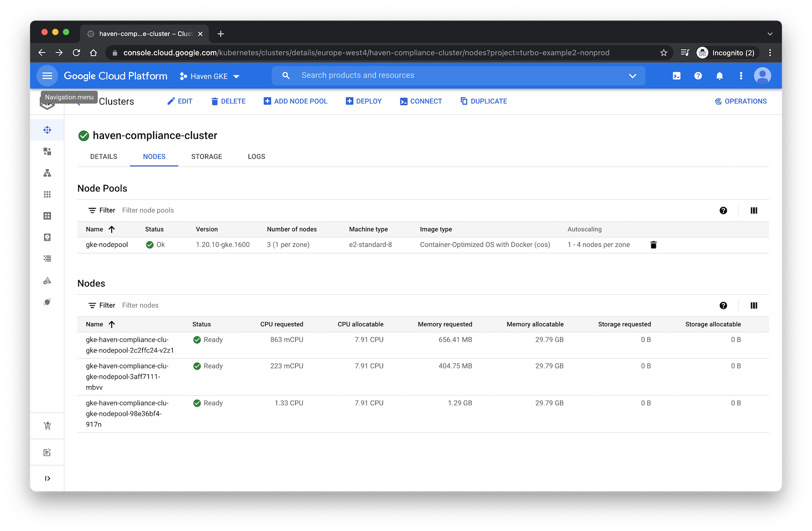Open Workloads from the left sidebar
Image resolution: width=812 pixels, height=531 pixels.
point(47,151)
